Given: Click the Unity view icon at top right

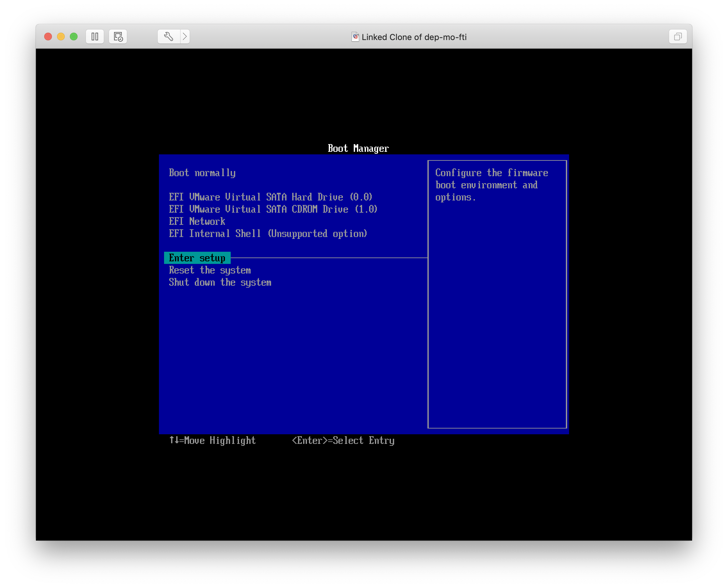Looking at the screenshot, I should (678, 37).
